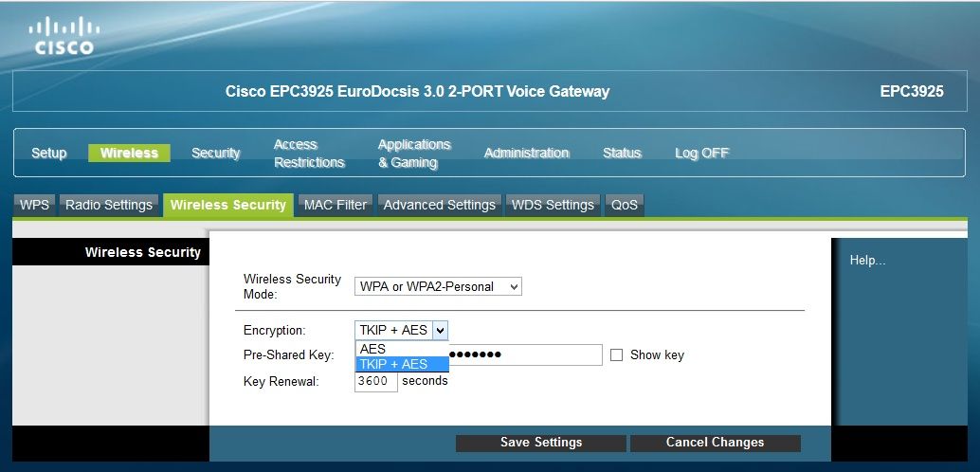Switch to Radio Settings tab

tap(109, 205)
